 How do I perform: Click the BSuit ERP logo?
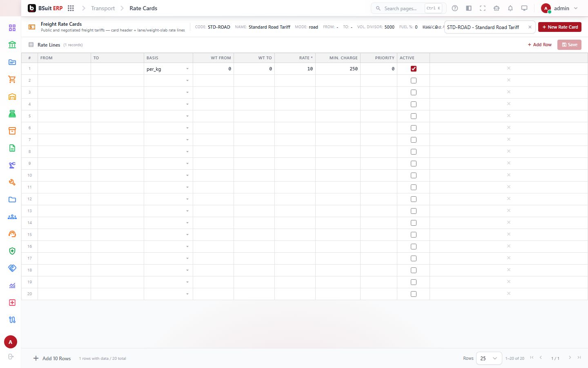[45, 8]
